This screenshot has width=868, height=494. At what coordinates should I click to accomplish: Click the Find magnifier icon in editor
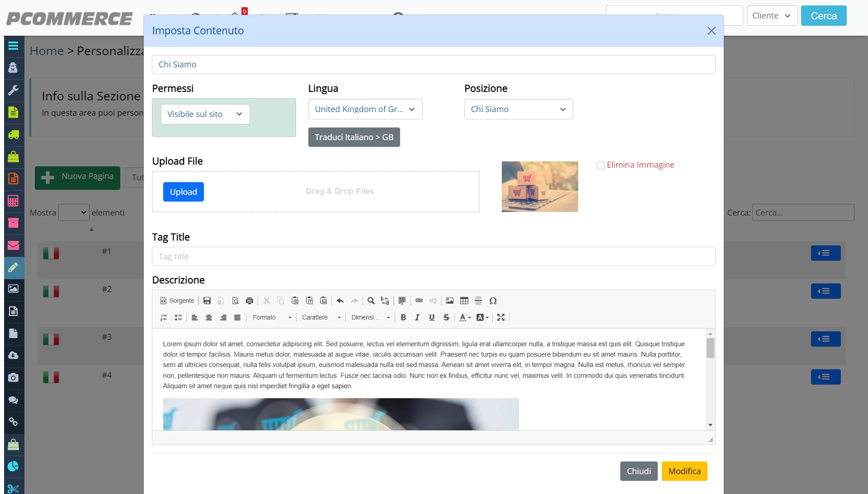coord(371,301)
